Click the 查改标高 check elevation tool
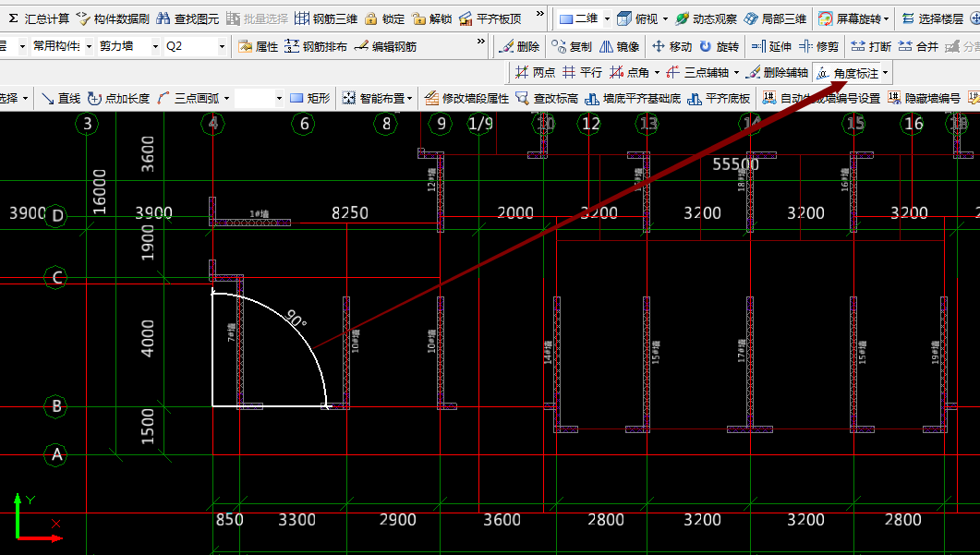The width and height of the screenshot is (980, 555). [x=547, y=98]
